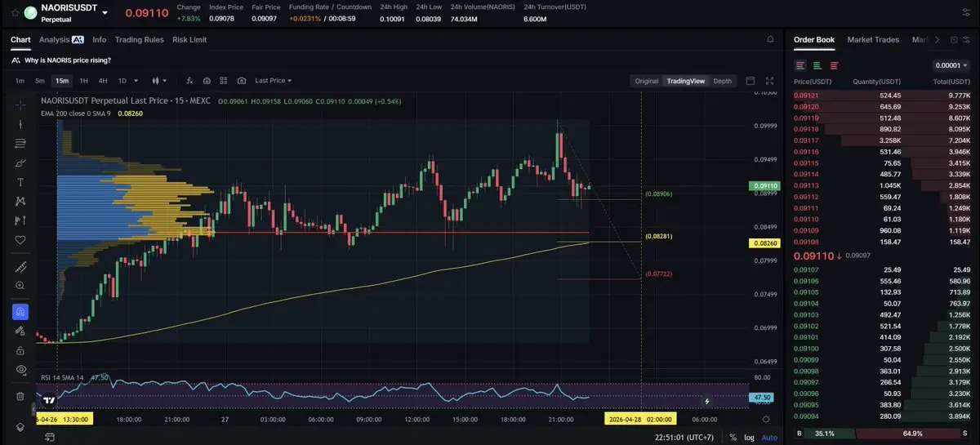Image resolution: width=980 pixels, height=445 pixels.
Task: Open price alerts bell icon
Action: click(770, 39)
